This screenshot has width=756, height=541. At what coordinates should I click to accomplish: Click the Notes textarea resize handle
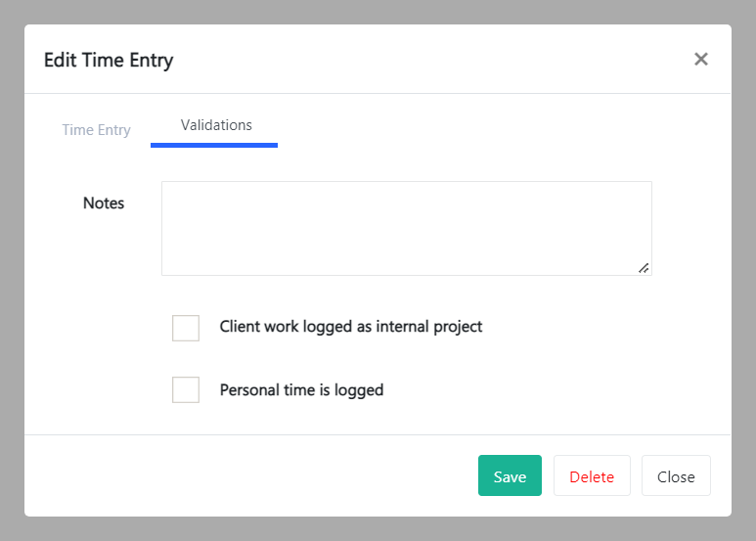644,267
